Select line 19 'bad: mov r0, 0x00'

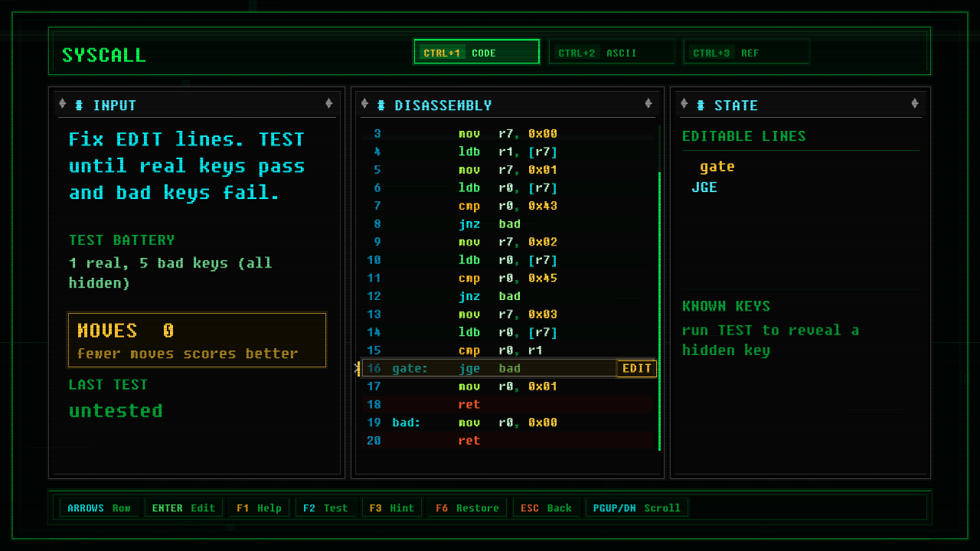[x=508, y=422]
